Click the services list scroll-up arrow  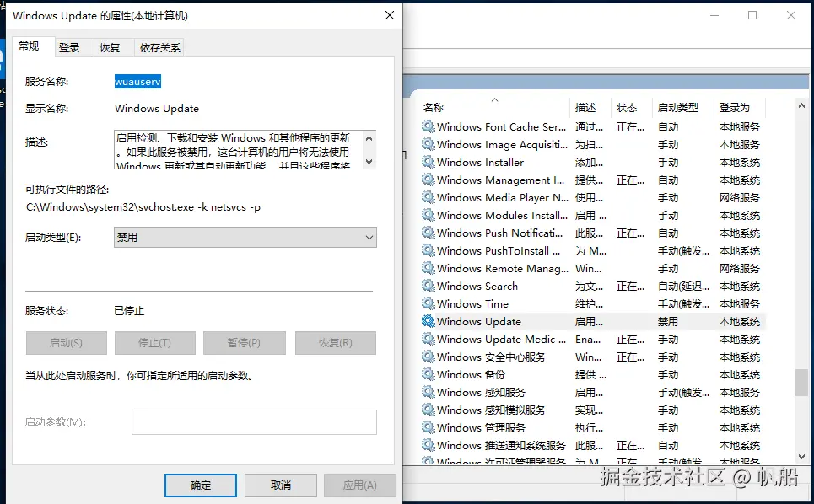(801, 106)
